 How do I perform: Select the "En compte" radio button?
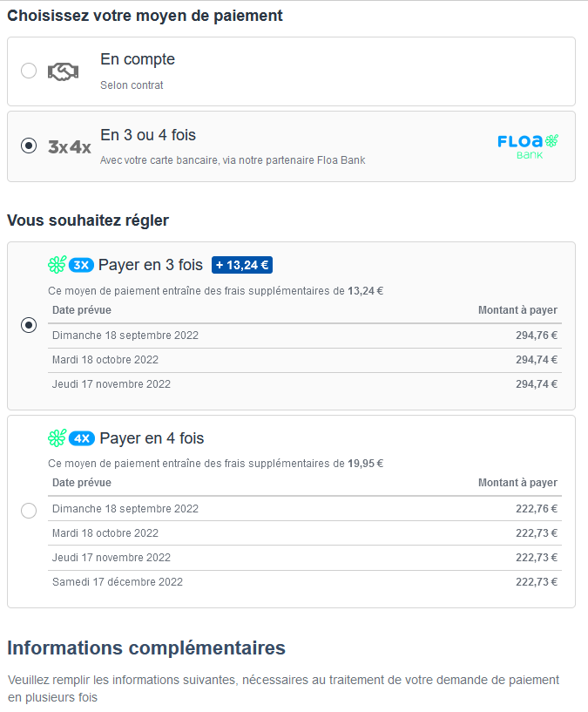tap(29, 71)
